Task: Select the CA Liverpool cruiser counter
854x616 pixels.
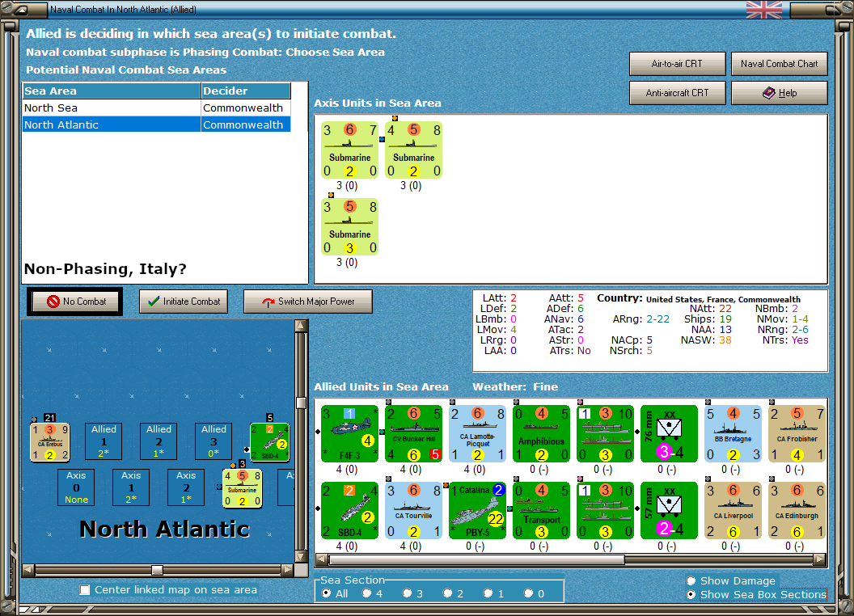Action: coord(733,510)
